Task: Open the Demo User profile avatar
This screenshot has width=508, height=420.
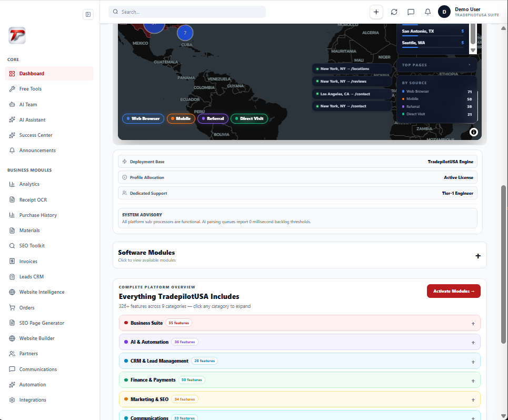Action: tap(444, 12)
